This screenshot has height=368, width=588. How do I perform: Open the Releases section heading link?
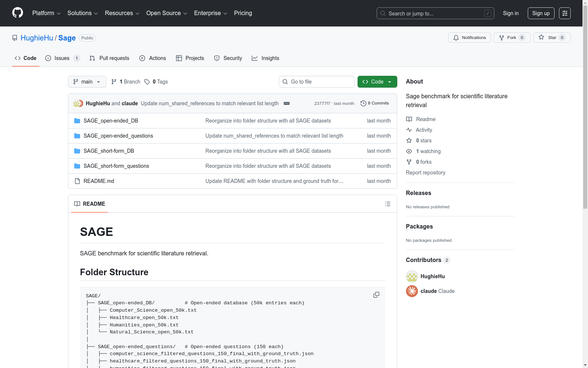419,193
